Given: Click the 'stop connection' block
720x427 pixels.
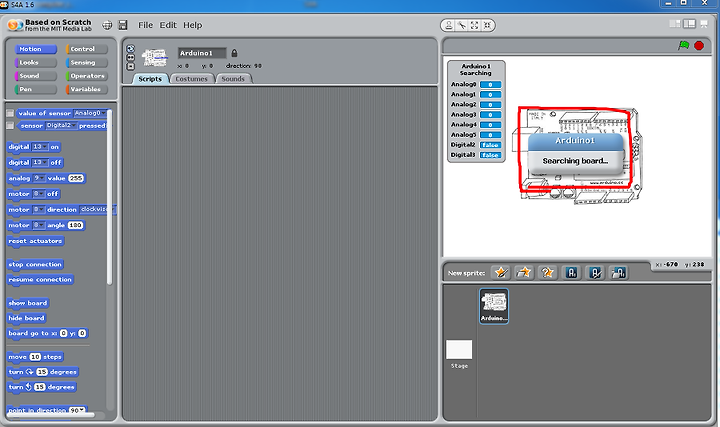Looking at the screenshot, I should click(x=35, y=264).
